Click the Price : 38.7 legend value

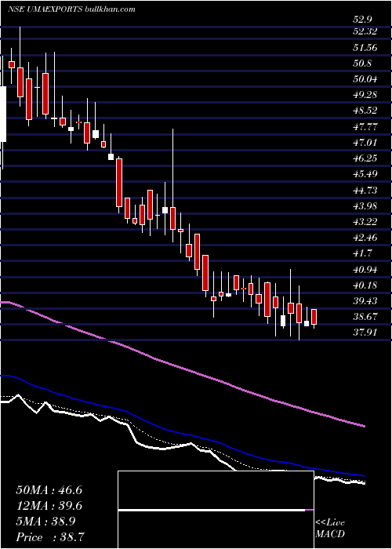coord(49,537)
